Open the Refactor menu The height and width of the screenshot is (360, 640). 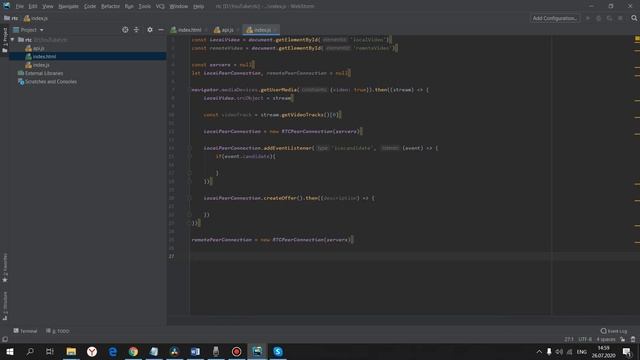pos(110,7)
